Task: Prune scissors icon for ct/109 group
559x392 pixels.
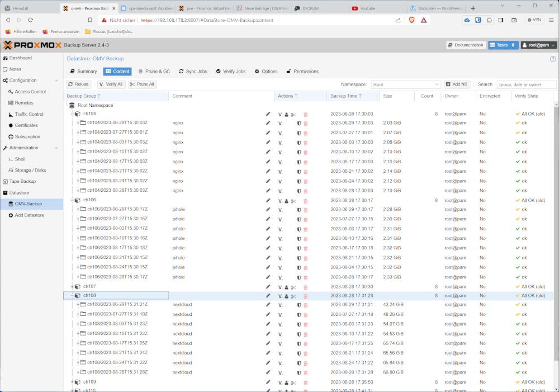Action: 293,382
